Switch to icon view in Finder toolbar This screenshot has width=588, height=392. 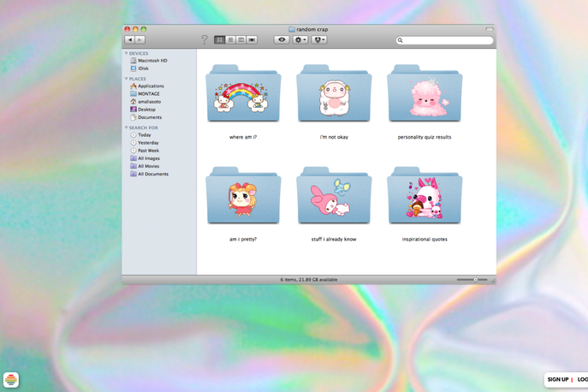pyautogui.click(x=220, y=40)
